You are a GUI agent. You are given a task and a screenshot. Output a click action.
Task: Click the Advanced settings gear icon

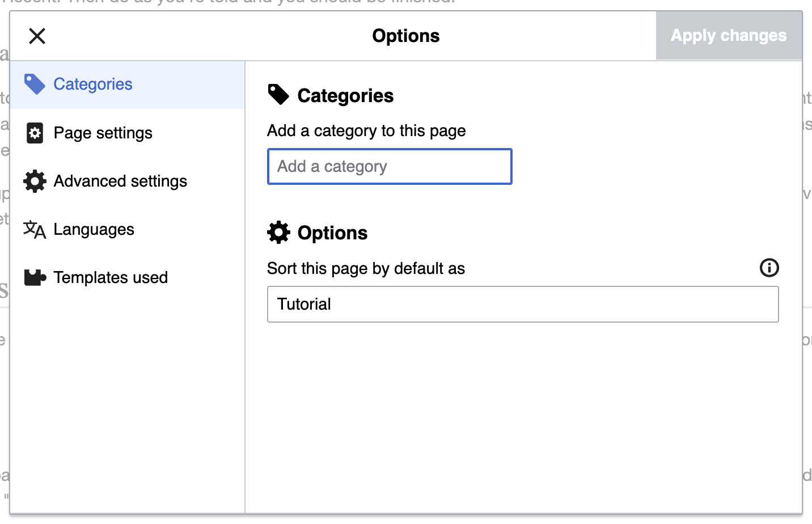pyautogui.click(x=35, y=181)
